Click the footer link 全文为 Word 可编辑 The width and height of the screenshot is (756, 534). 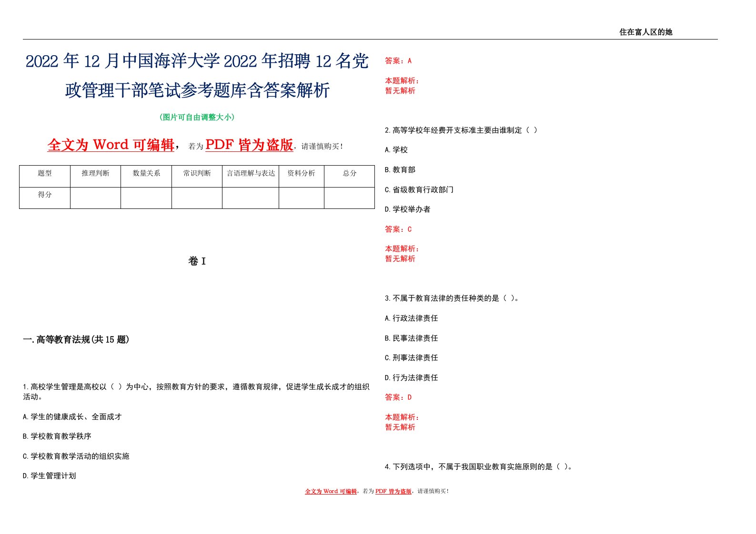coord(331,491)
